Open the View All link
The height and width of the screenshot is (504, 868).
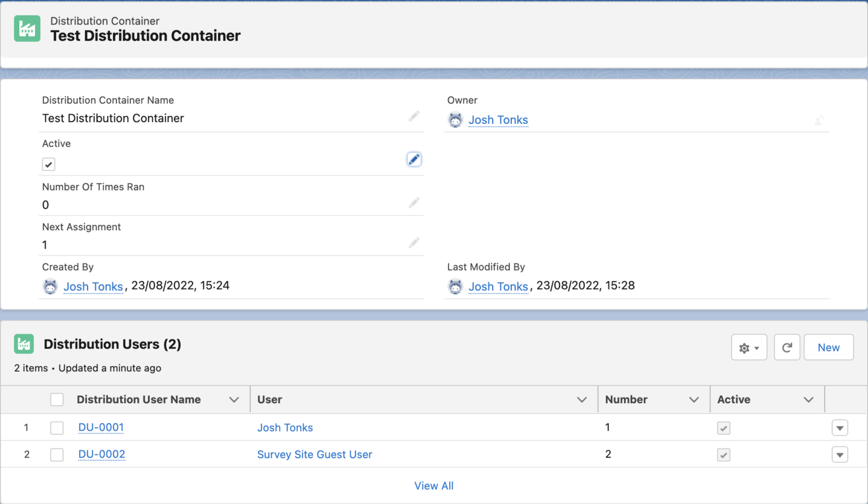pyautogui.click(x=433, y=486)
